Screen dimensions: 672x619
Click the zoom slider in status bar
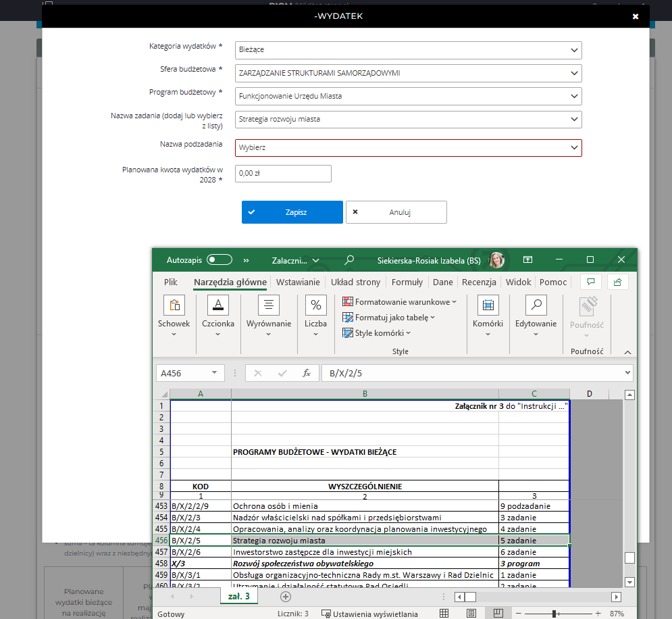[x=554, y=614]
